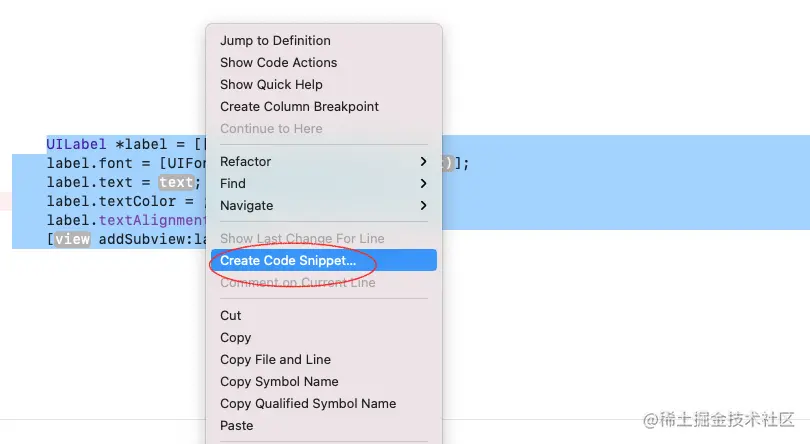The width and height of the screenshot is (810, 444).
Task: Click Create Column Breakpoint option
Action: (x=299, y=107)
